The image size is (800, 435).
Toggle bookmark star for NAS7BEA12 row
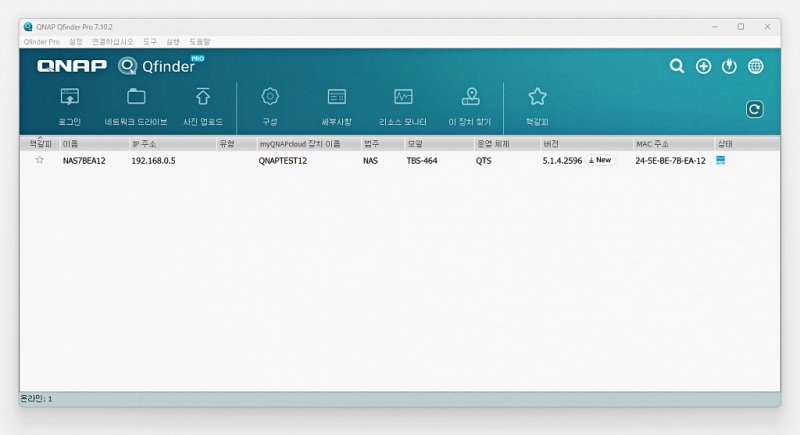[x=40, y=160]
